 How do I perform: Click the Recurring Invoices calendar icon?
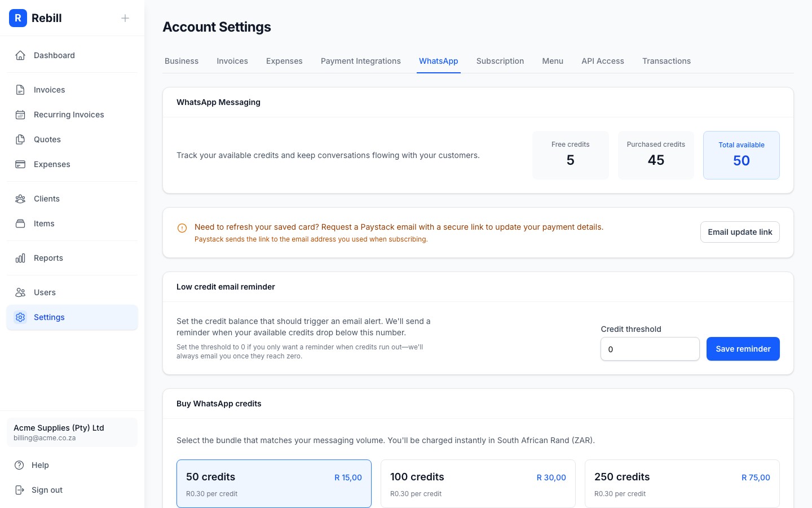click(20, 115)
